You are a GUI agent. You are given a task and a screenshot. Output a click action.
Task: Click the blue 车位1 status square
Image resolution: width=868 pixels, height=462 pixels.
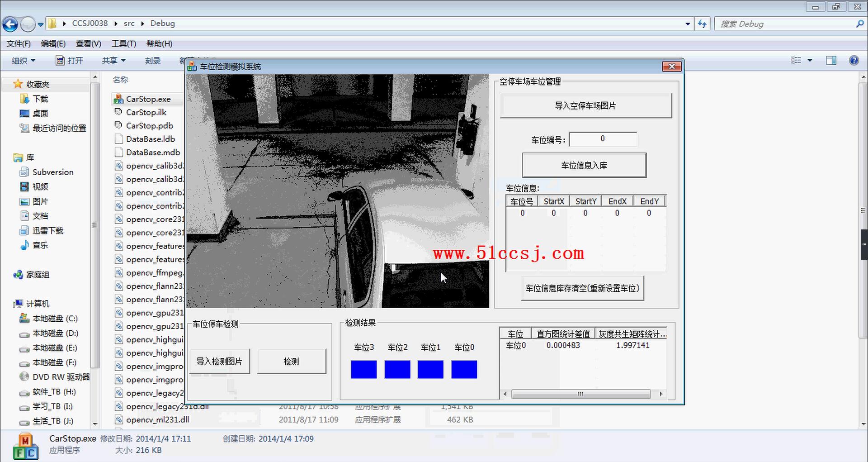point(430,369)
